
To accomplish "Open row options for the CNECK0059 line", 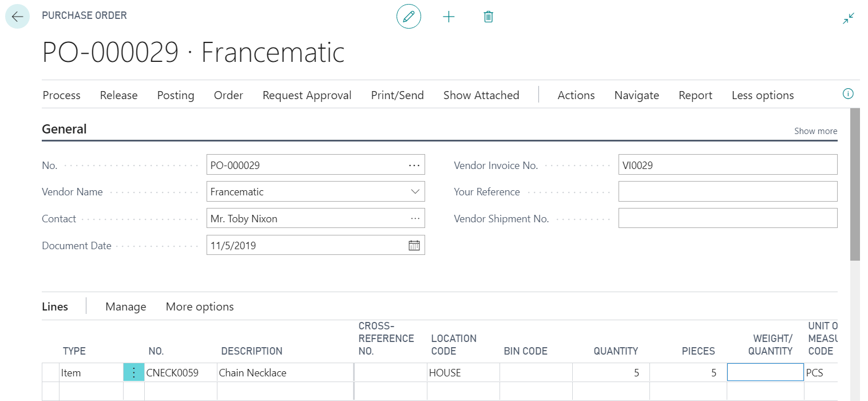I will (134, 372).
